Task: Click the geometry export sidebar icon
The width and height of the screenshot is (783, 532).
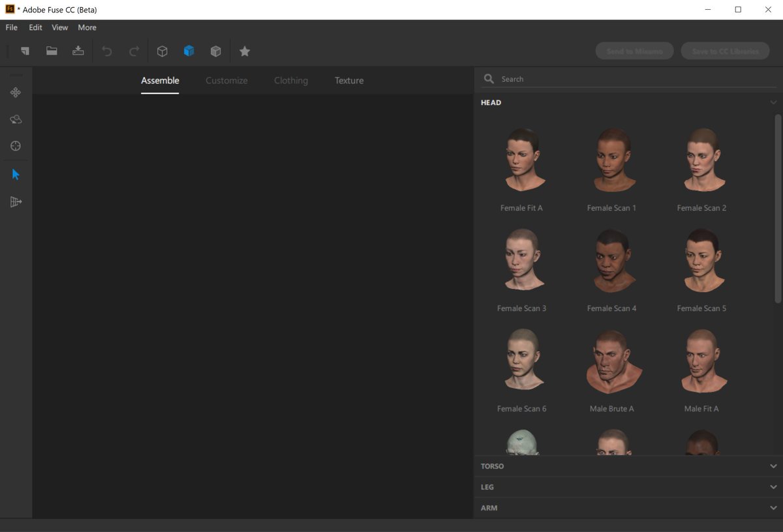Action: (16, 202)
